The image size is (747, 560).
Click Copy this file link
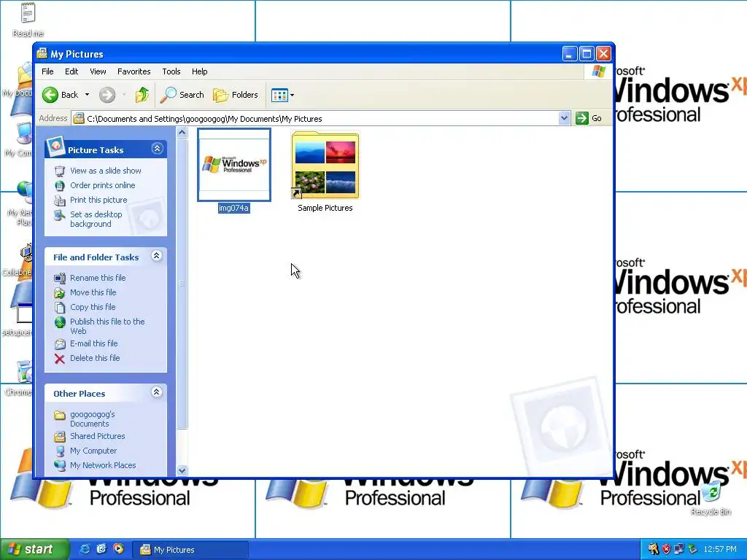[x=93, y=307]
